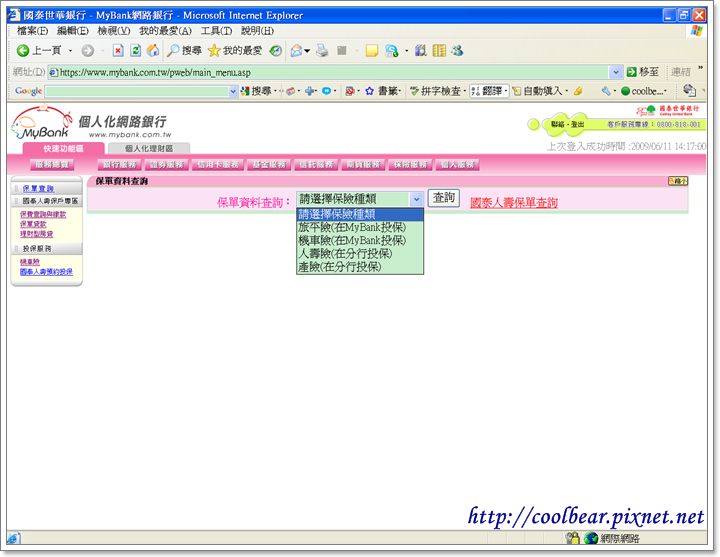Click the 連結 links toolbar label
Image resolution: width=720 pixels, height=557 pixels.
pyautogui.click(x=681, y=72)
